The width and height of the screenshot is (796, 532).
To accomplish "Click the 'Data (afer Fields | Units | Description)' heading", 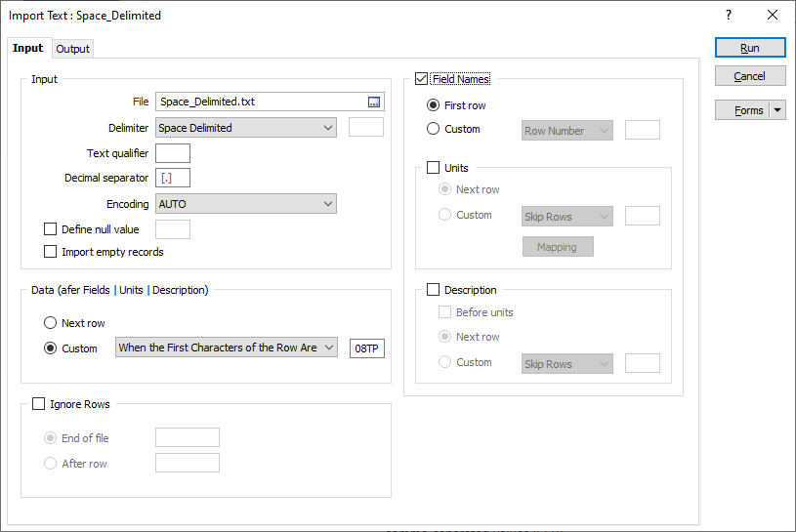I will [x=120, y=290].
